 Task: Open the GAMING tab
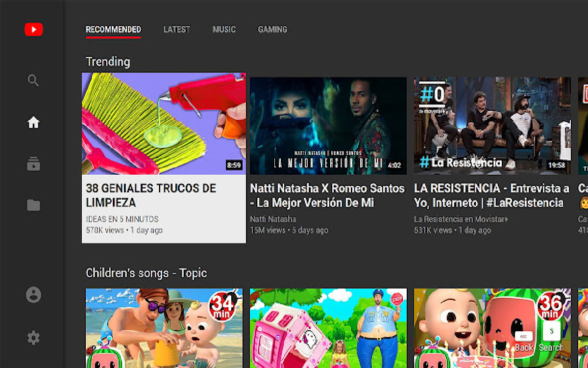[x=272, y=29]
